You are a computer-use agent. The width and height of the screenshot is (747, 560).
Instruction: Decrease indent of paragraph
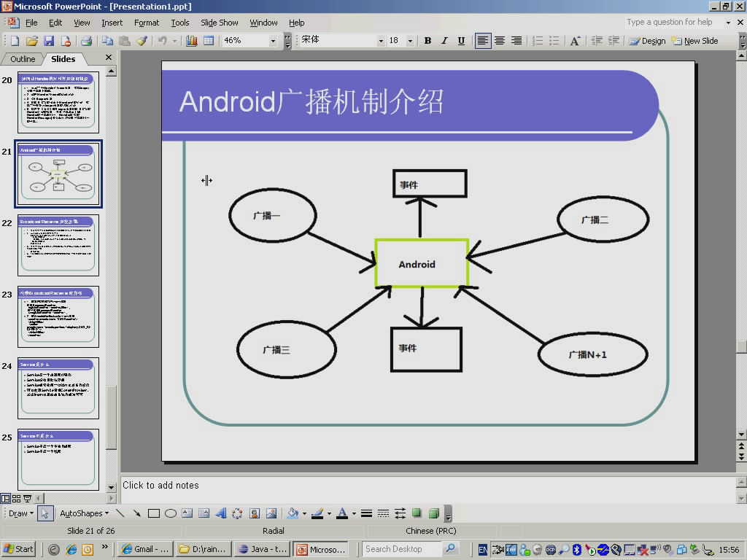[x=597, y=41]
